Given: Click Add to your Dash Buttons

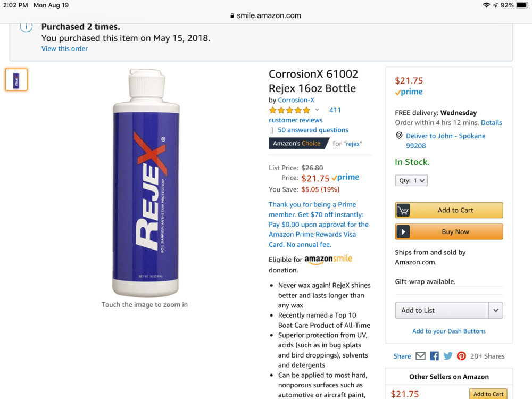Looking at the screenshot, I should click(x=448, y=330).
